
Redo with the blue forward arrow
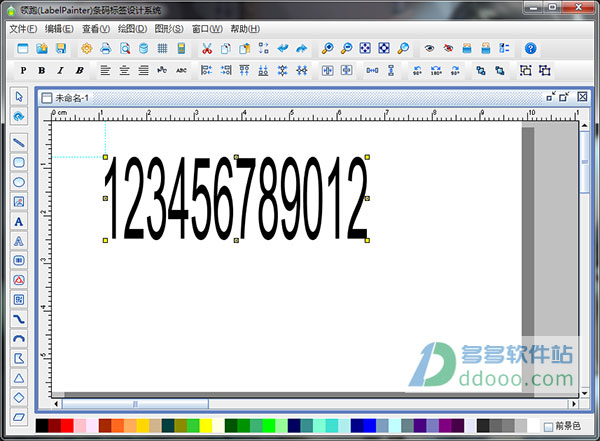click(302, 48)
